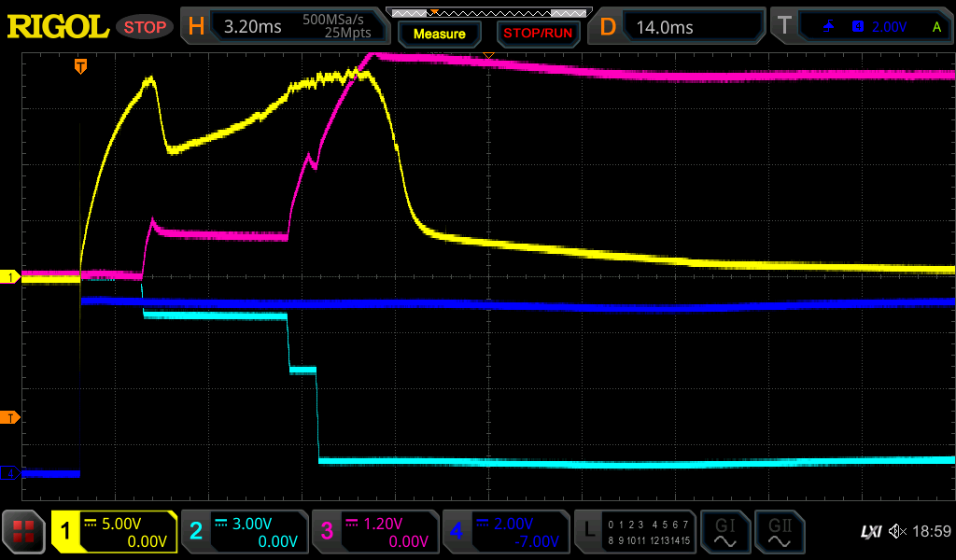
Task: Click the red STOP status indicator
Action: [145, 27]
